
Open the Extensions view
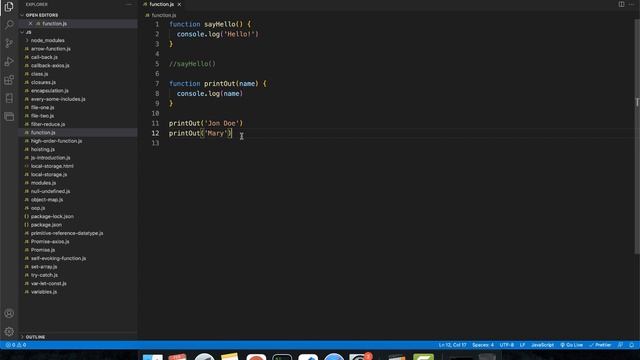pos(9,80)
